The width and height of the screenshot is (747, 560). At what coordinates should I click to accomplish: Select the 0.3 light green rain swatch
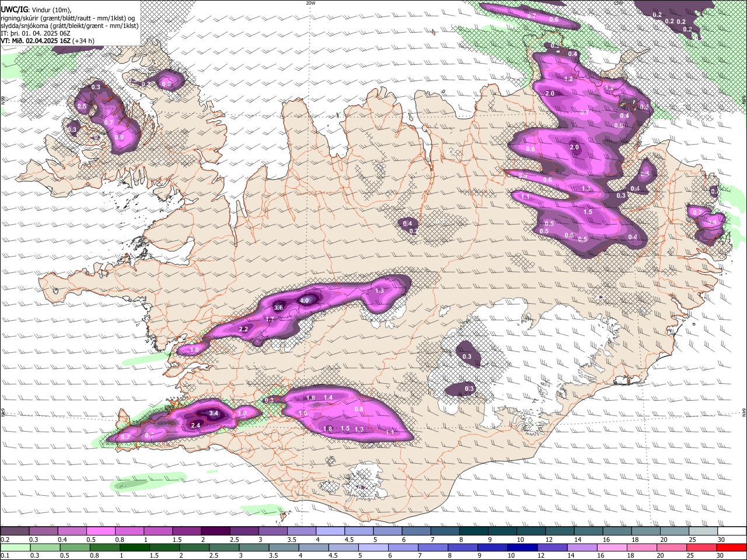[45, 547]
